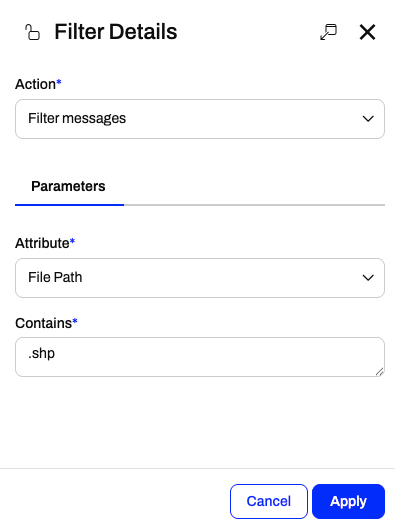This screenshot has height=529, width=395.
Task: Select the File Path value text
Action: point(55,277)
